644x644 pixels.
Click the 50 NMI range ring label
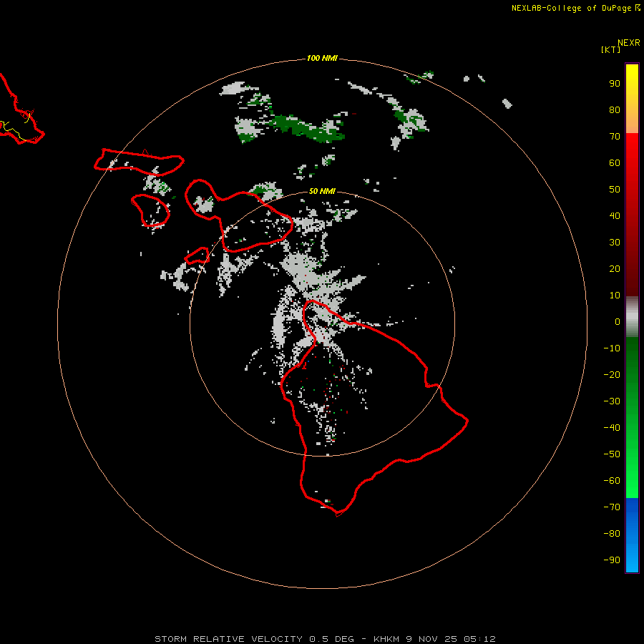(322, 191)
